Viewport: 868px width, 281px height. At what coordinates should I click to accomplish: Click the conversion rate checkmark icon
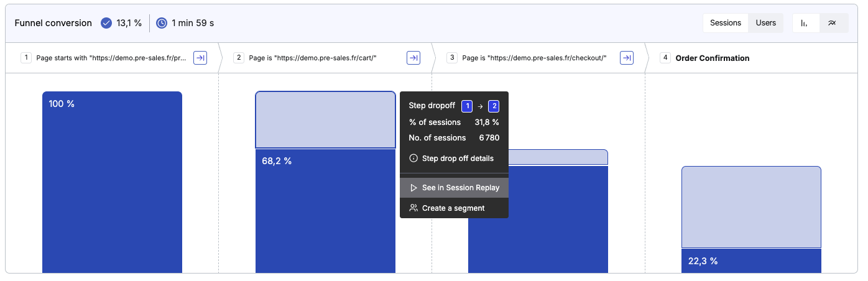[x=106, y=23]
